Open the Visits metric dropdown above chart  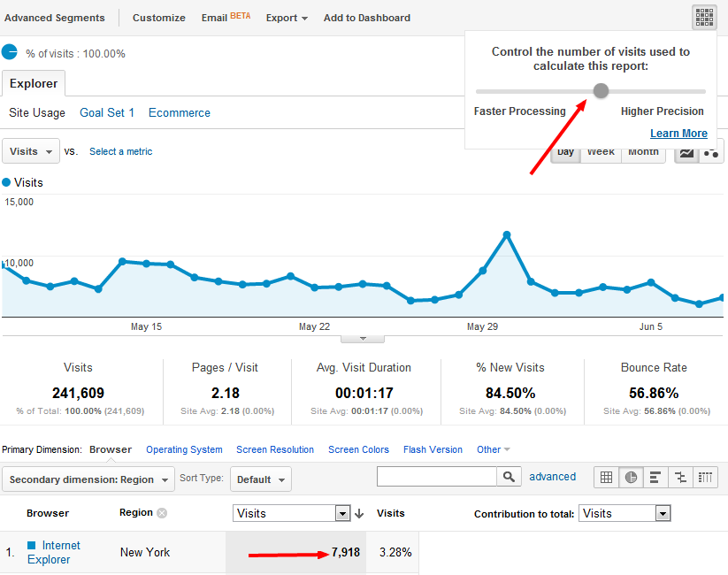coord(31,151)
